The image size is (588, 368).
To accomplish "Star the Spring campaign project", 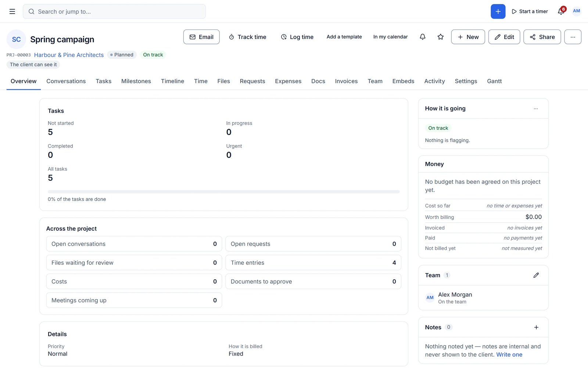I will pyautogui.click(x=441, y=37).
